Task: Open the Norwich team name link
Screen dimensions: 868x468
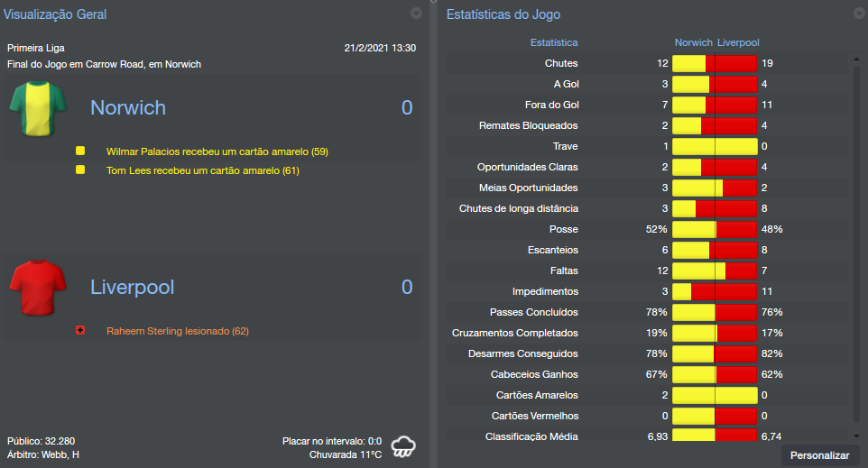Action: [x=128, y=108]
